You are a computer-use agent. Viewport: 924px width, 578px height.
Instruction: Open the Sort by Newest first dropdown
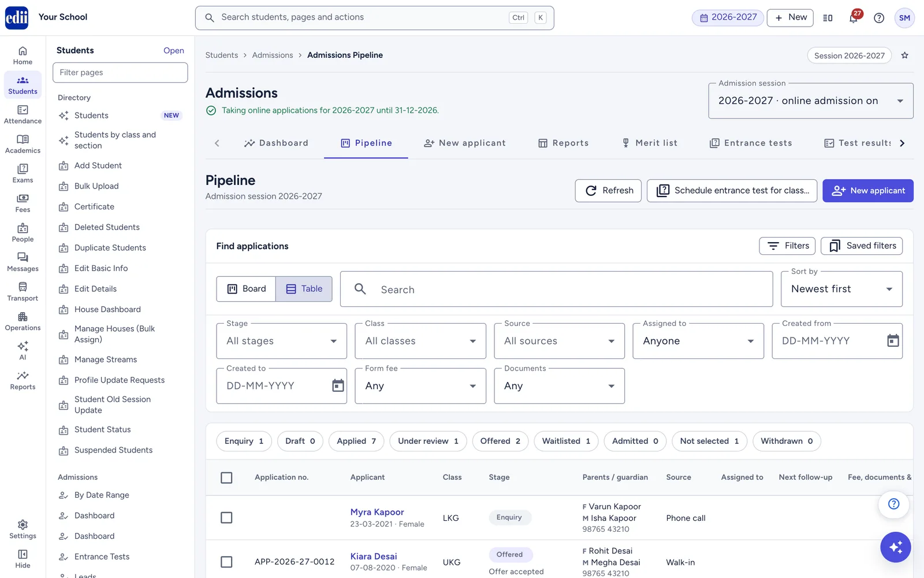tap(841, 289)
